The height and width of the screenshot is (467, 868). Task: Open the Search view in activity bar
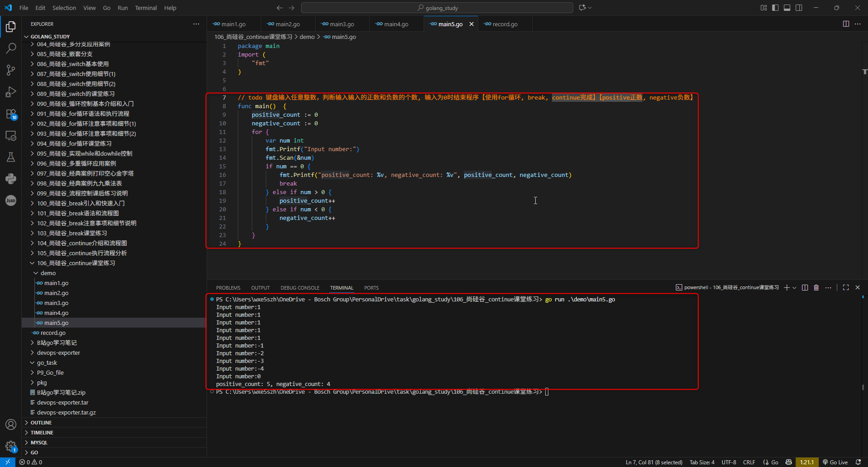[x=11, y=48]
